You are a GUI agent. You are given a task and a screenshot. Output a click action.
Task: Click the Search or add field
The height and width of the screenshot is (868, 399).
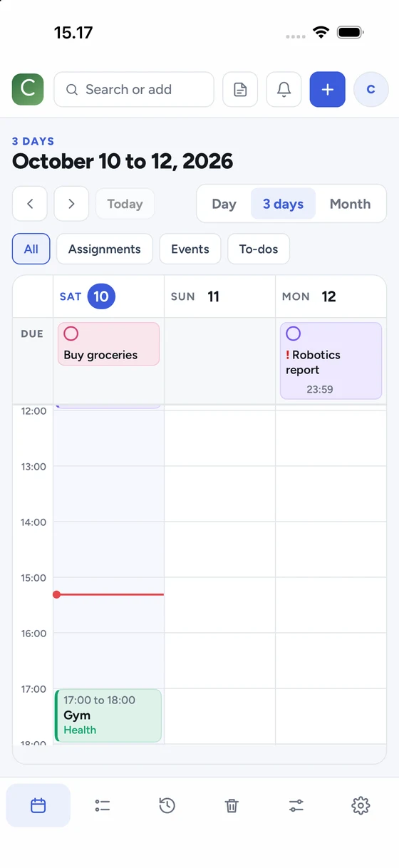click(x=134, y=89)
